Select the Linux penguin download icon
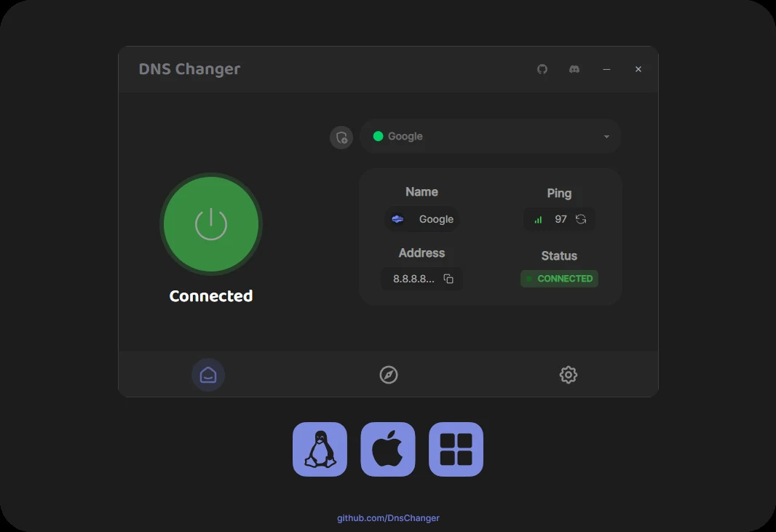Image resolution: width=776 pixels, height=532 pixels. tap(320, 449)
